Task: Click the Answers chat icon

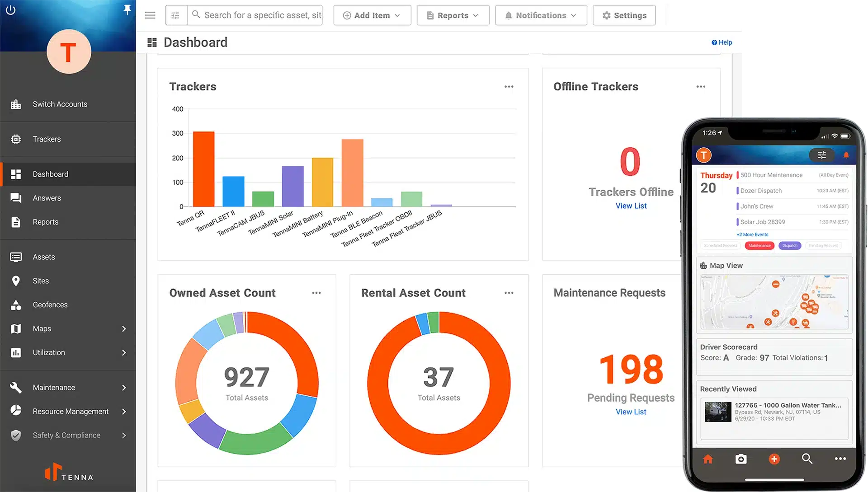Action: click(16, 198)
